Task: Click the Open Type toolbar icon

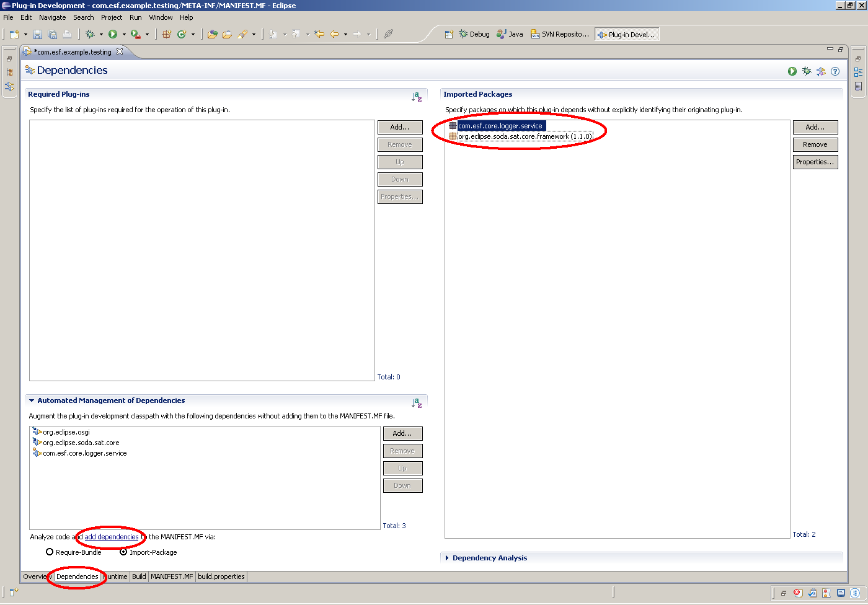Action: (x=213, y=34)
